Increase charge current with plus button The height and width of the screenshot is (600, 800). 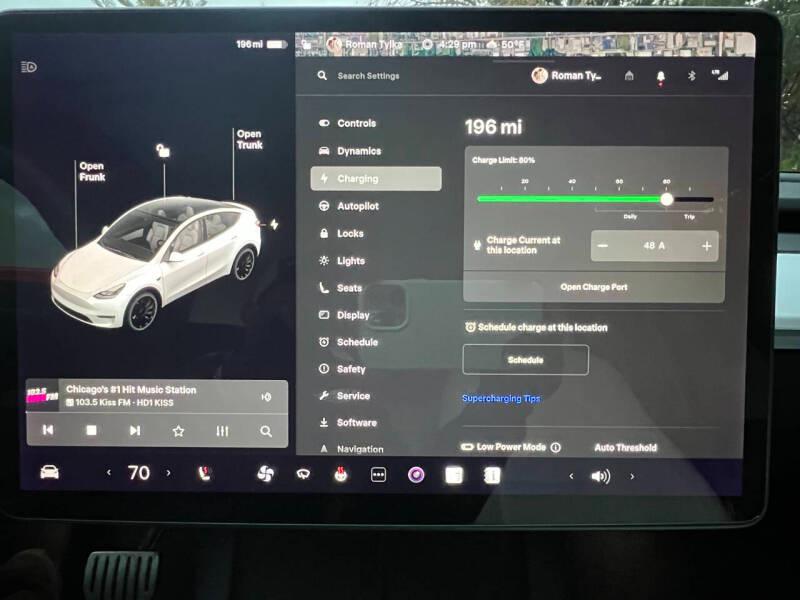tap(707, 246)
